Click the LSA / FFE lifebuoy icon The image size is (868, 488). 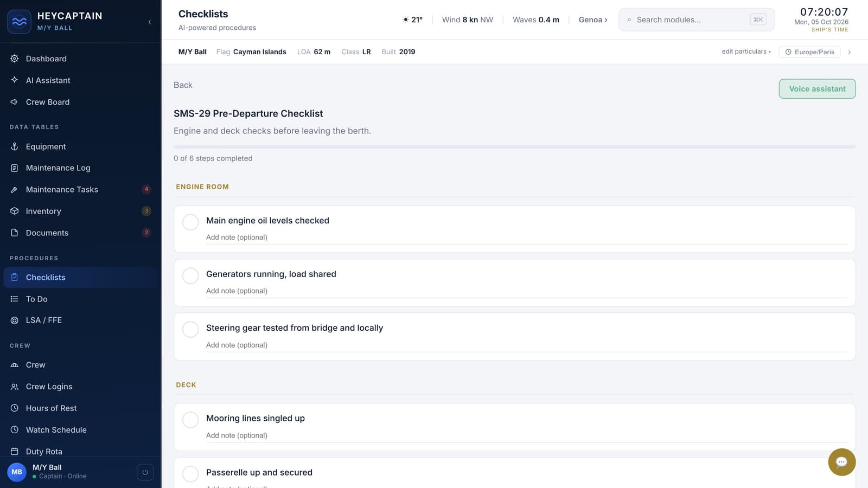15,320
